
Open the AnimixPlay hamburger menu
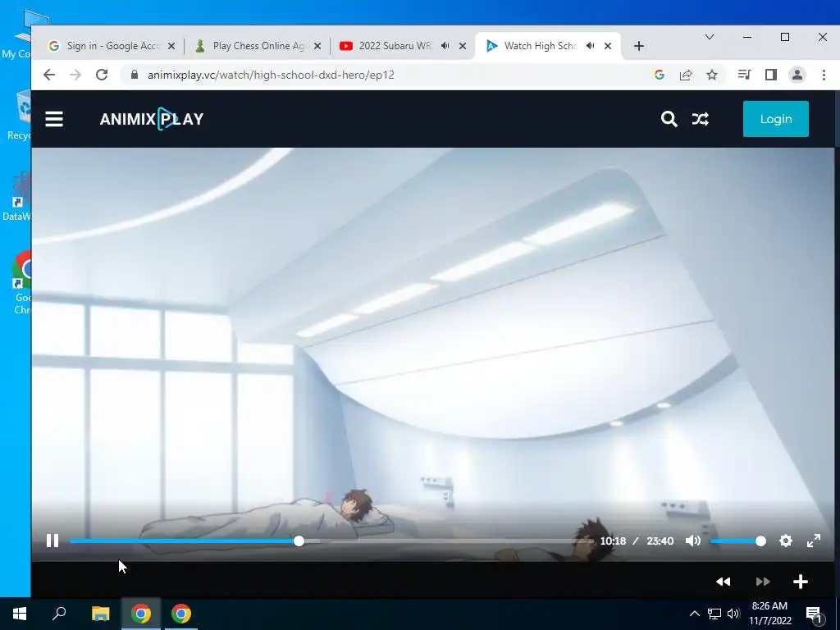[54, 119]
